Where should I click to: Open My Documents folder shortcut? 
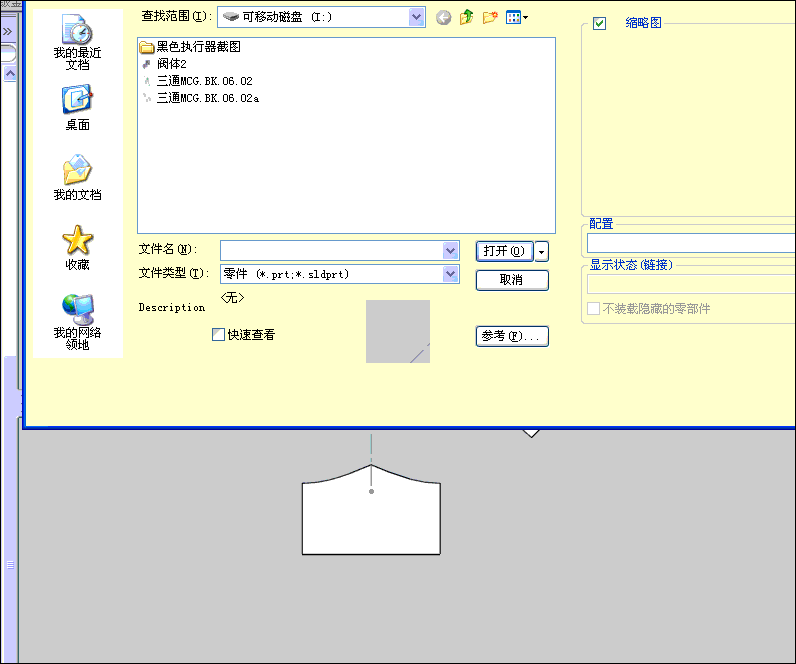(77, 178)
